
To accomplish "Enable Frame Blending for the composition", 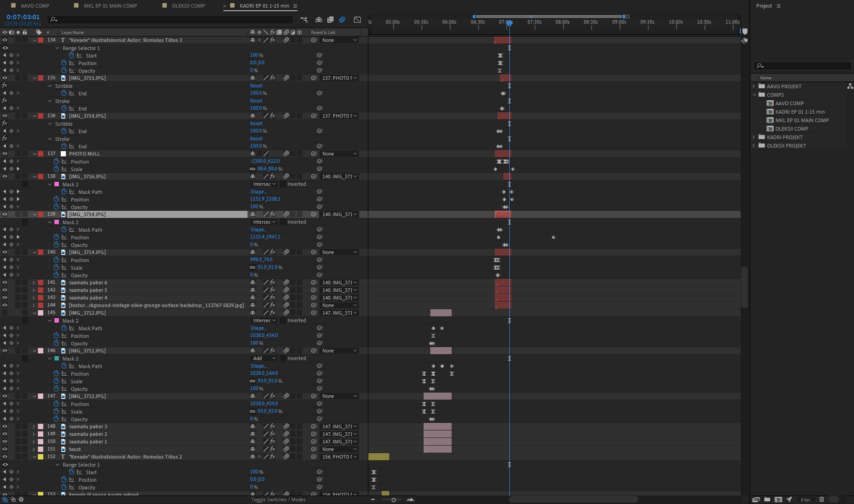I will tap(330, 20).
